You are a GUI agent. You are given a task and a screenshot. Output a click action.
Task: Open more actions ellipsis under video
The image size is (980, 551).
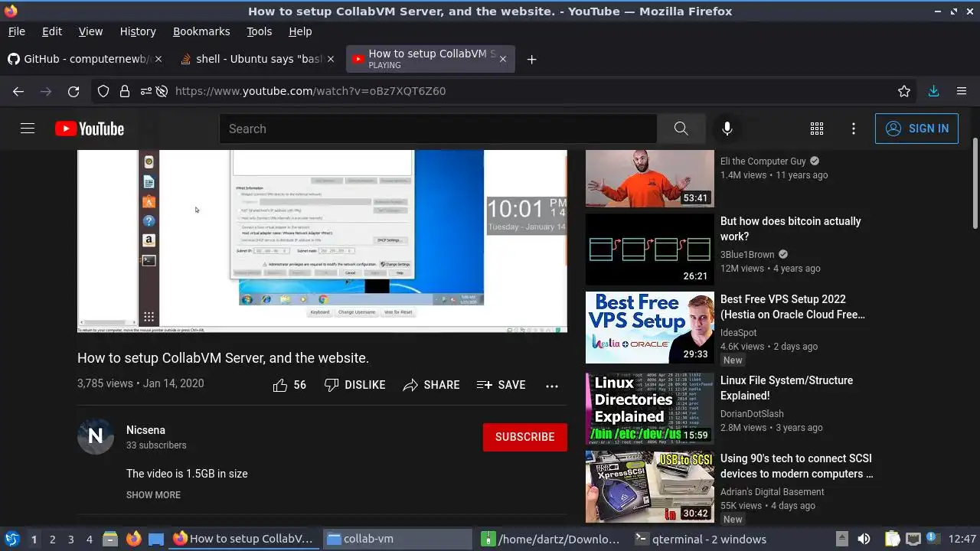coord(552,386)
